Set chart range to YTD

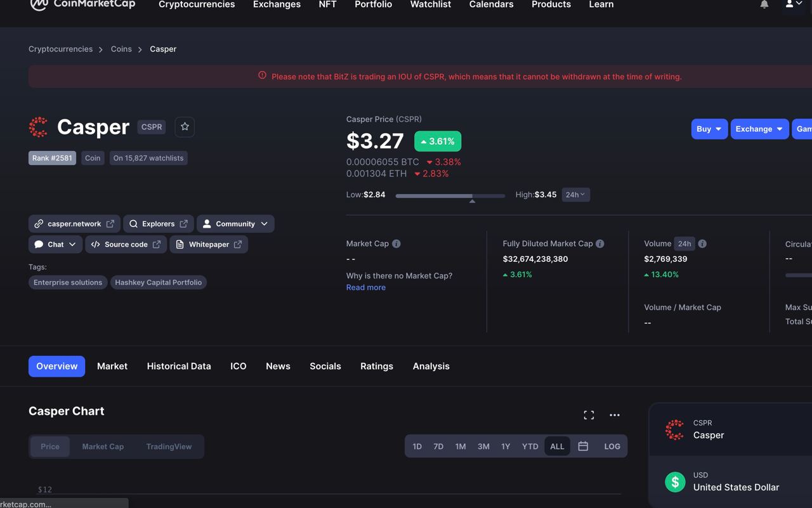[530, 446]
